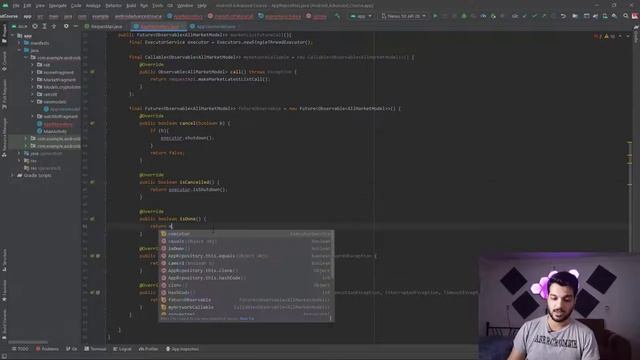Select the MainActivity class in project tree
The image size is (640, 360).
(52, 131)
